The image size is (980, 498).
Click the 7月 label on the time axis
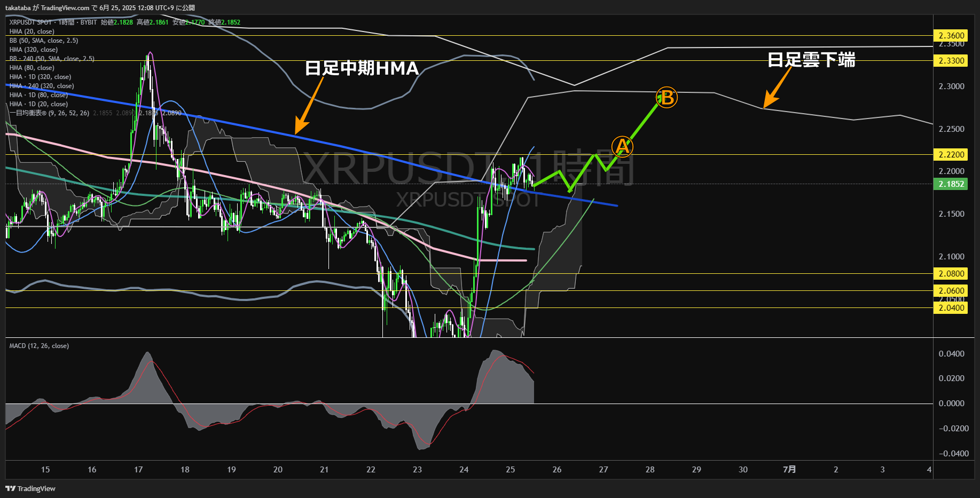789,470
